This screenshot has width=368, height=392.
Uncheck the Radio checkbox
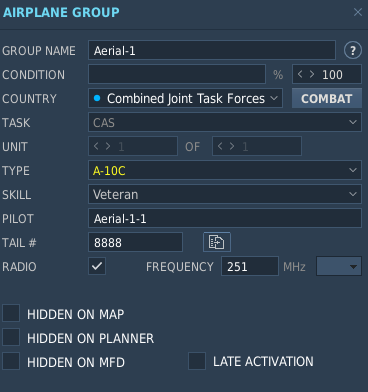(97, 266)
